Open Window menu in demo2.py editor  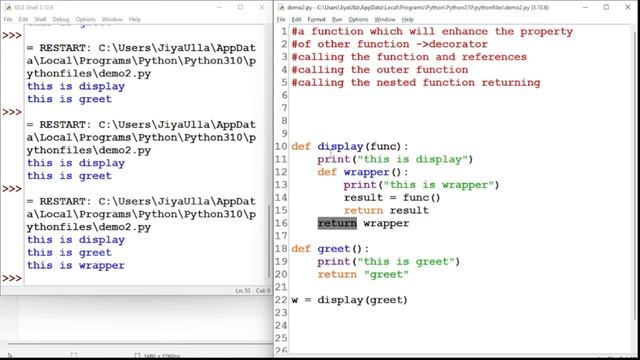[x=385, y=19]
